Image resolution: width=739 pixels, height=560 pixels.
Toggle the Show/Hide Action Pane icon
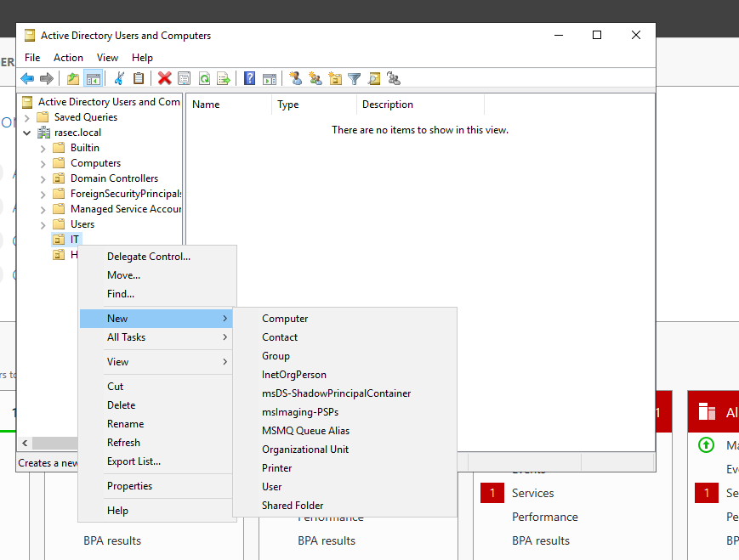(270, 79)
